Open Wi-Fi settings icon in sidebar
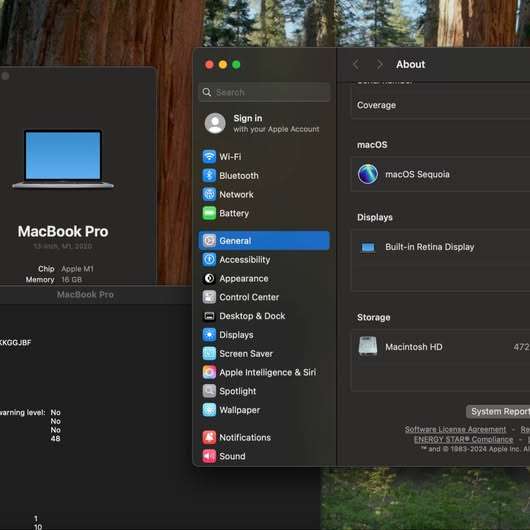The image size is (530, 530). coord(209,156)
